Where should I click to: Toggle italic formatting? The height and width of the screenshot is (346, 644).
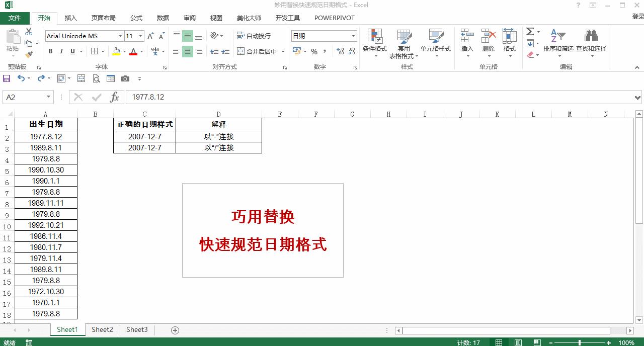click(x=61, y=51)
